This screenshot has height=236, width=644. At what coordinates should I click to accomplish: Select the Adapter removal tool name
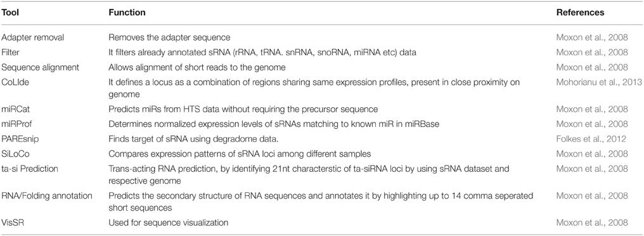click(x=32, y=37)
